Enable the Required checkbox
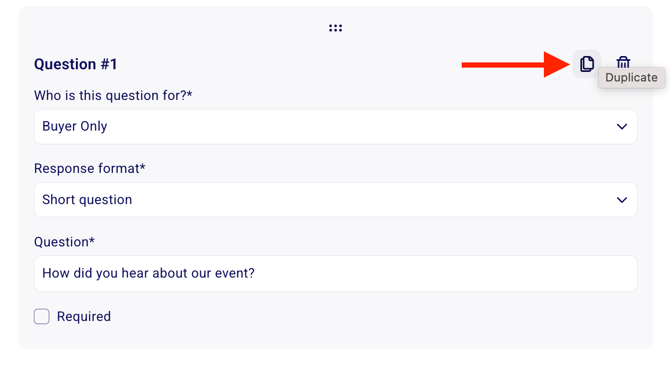This screenshot has width=670, height=368. (x=42, y=317)
